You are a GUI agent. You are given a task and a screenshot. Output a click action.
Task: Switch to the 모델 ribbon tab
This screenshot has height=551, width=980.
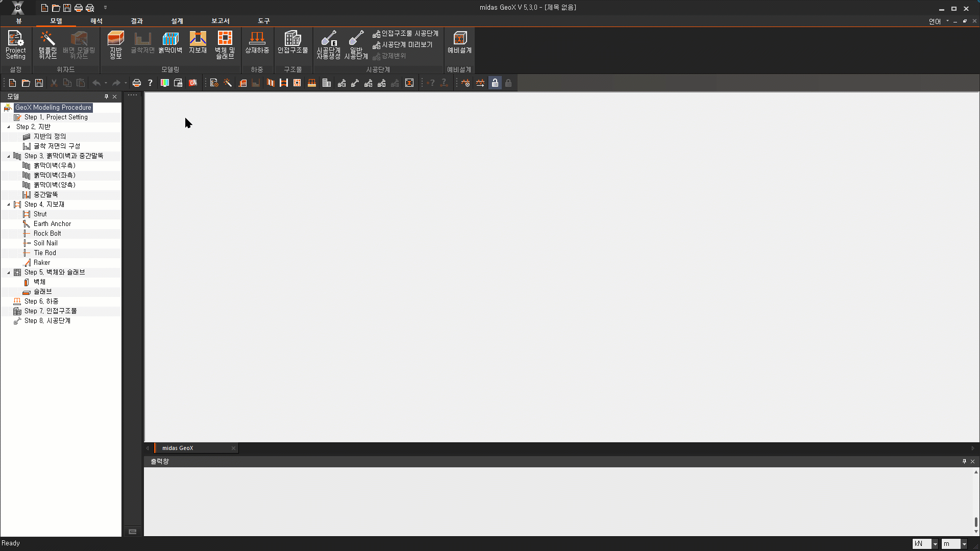56,21
